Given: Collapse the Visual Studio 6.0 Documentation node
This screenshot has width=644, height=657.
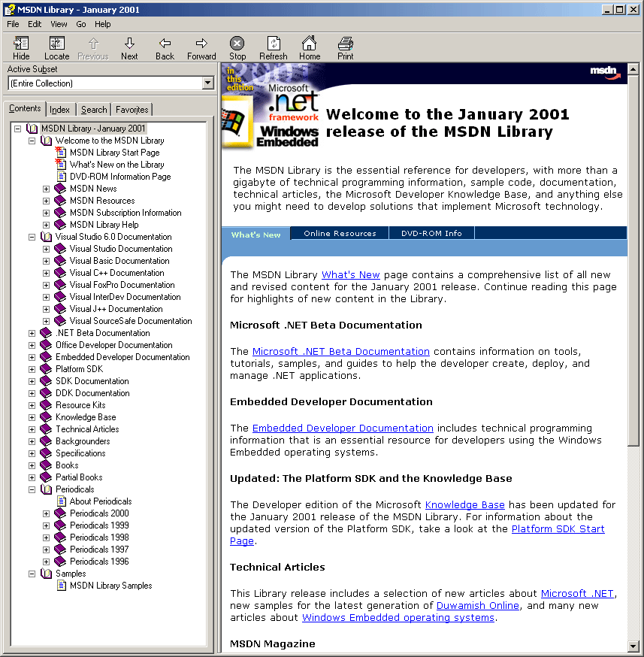Looking at the screenshot, I should tap(32, 237).
